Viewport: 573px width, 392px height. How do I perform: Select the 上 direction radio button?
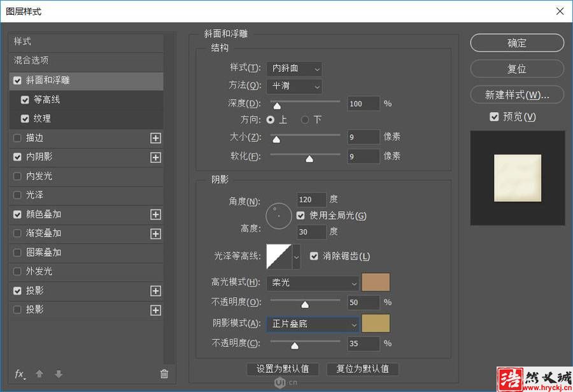pos(271,120)
